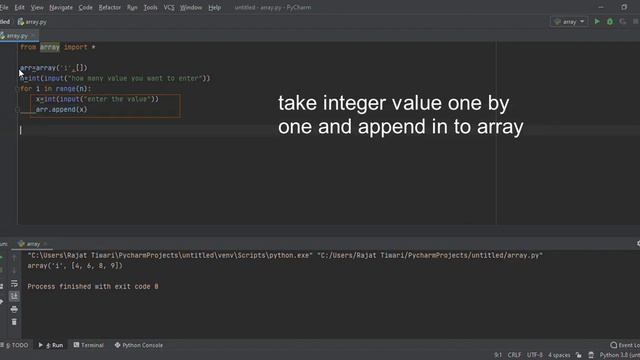Open the Run panel settings gear

pyautogui.click(x=638, y=244)
